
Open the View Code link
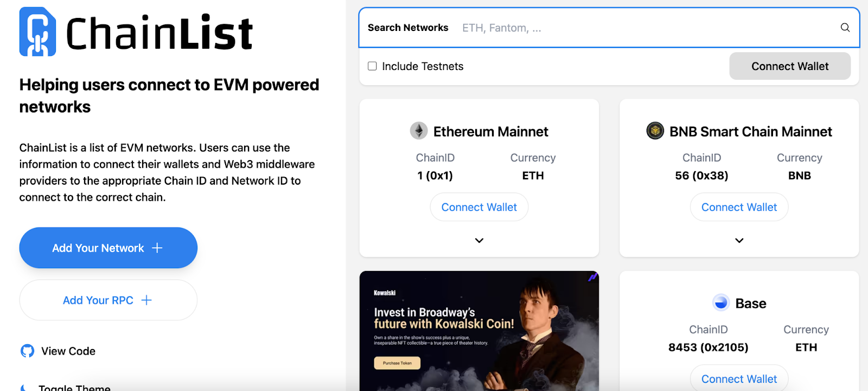click(68, 351)
